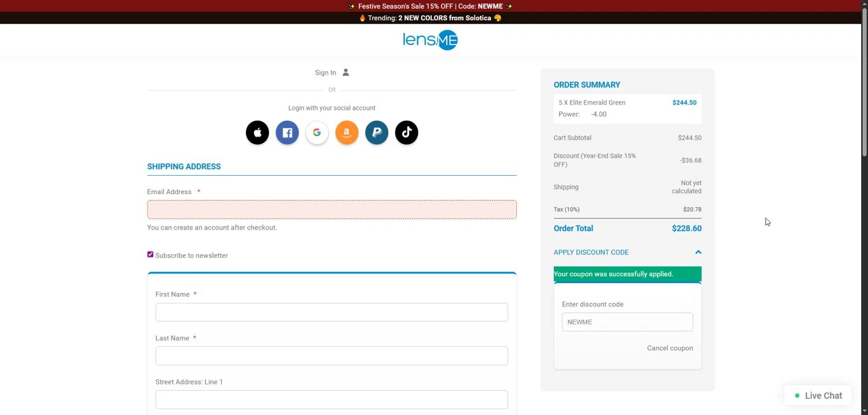Click the '5 X Elite Emerald Green' item
The width and height of the screenshot is (868, 415).
point(592,102)
